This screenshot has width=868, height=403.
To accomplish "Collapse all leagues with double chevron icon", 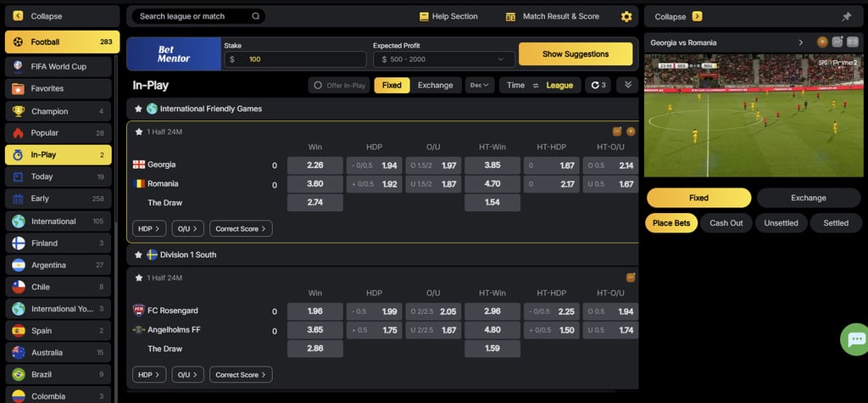I will pos(627,85).
